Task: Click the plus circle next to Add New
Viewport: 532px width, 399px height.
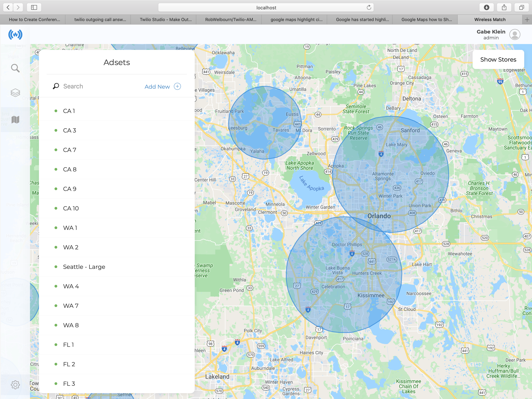Action: (177, 86)
